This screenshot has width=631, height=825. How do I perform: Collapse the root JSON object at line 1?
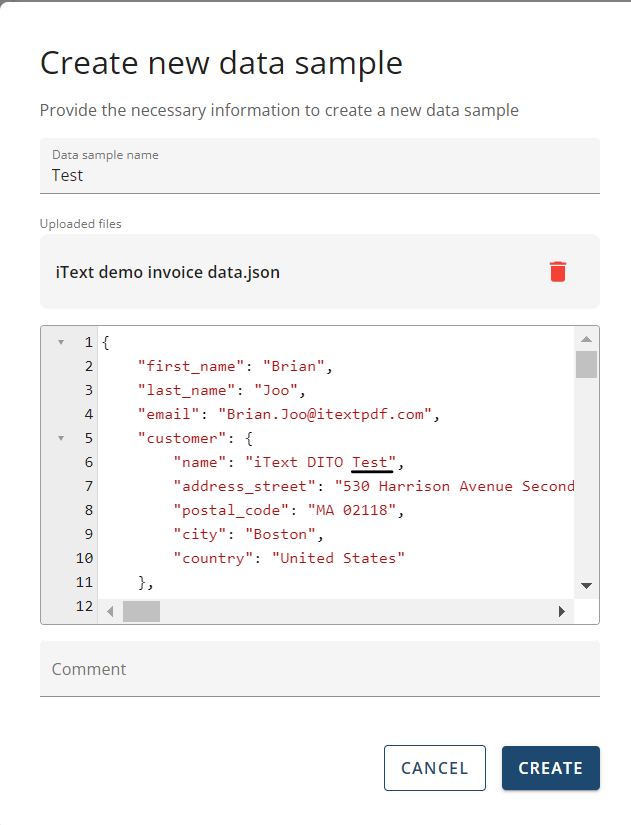[61, 342]
